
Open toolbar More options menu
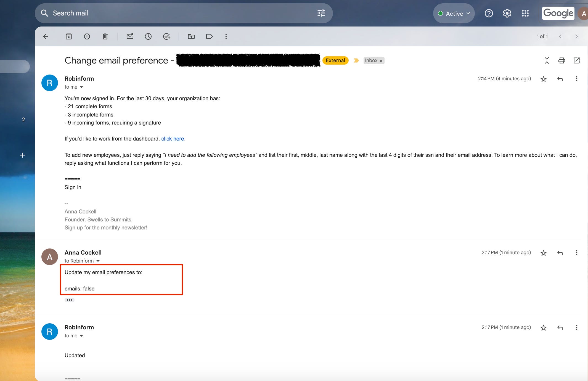click(x=226, y=36)
